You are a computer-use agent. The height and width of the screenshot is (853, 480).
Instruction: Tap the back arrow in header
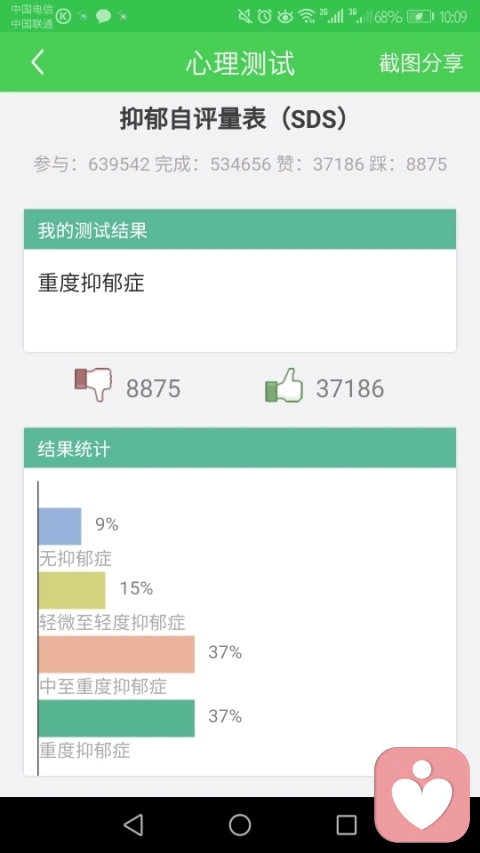tap(37, 63)
